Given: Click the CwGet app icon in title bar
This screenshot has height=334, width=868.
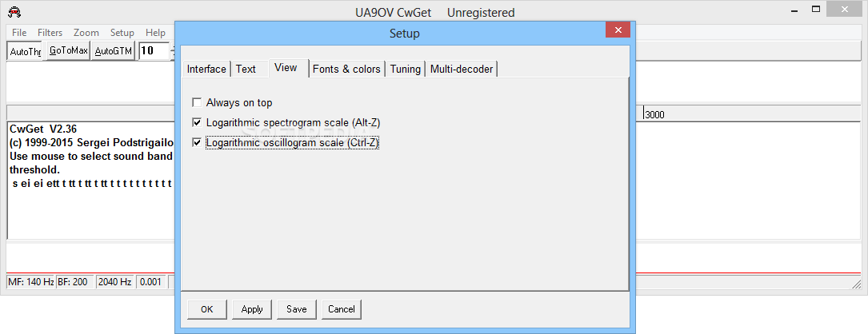Looking at the screenshot, I should [15, 11].
